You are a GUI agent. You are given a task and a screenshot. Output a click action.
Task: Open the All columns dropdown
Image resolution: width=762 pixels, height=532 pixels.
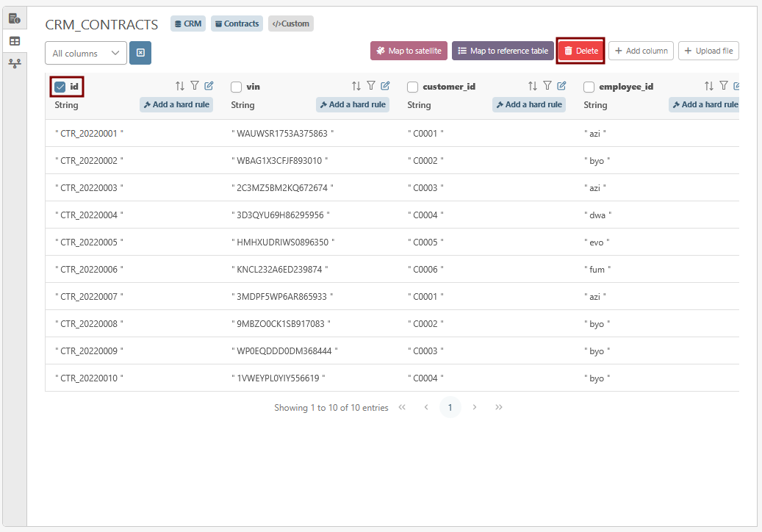[85, 53]
